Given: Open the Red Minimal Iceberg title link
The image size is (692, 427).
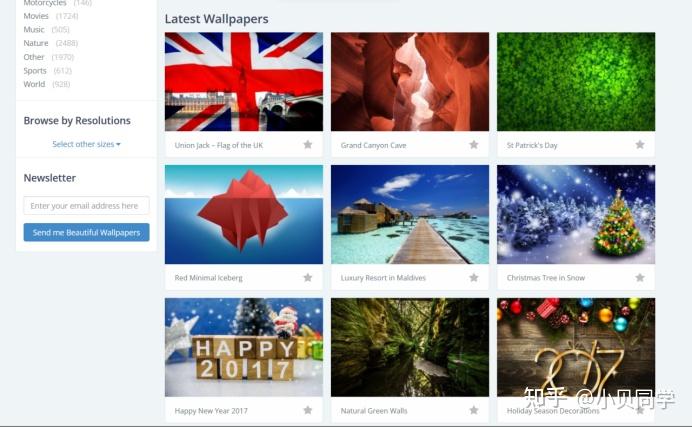Looking at the screenshot, I should point(208,278).
